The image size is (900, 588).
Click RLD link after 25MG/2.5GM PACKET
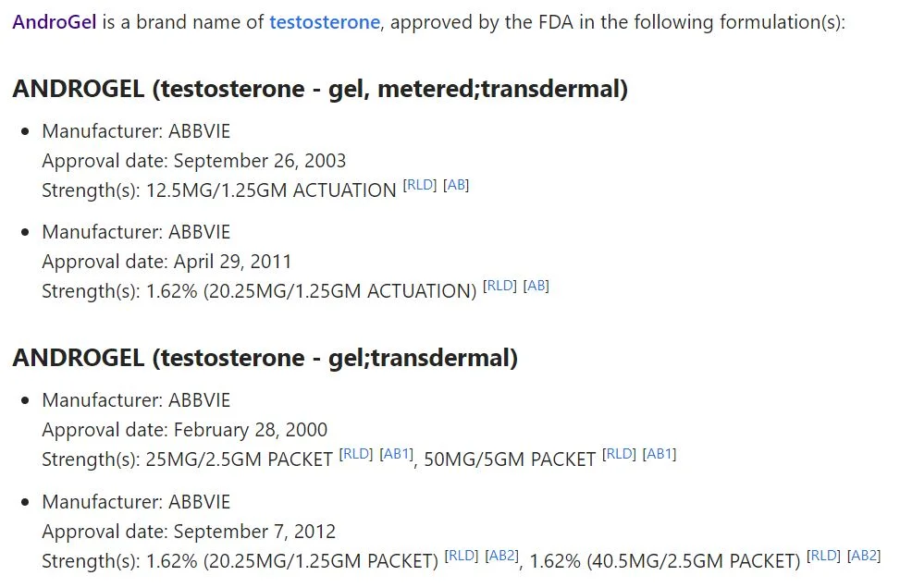click(357, 454)
